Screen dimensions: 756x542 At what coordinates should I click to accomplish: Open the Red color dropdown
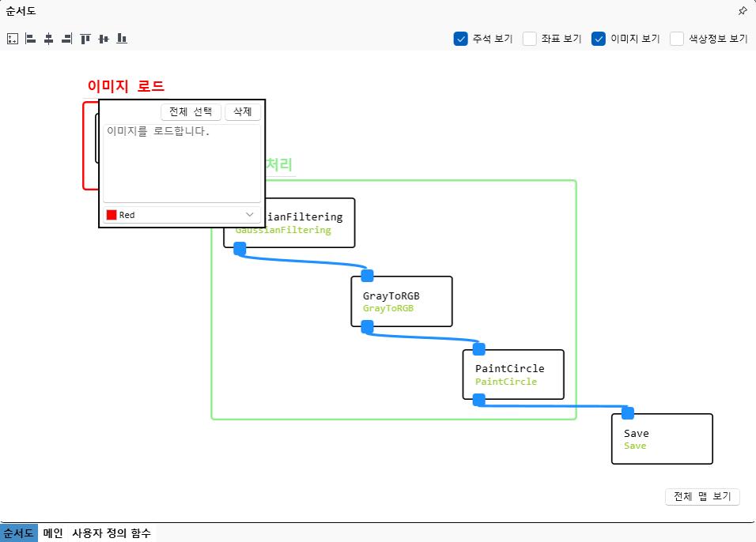pyautogui.click(x=182, y=215)
